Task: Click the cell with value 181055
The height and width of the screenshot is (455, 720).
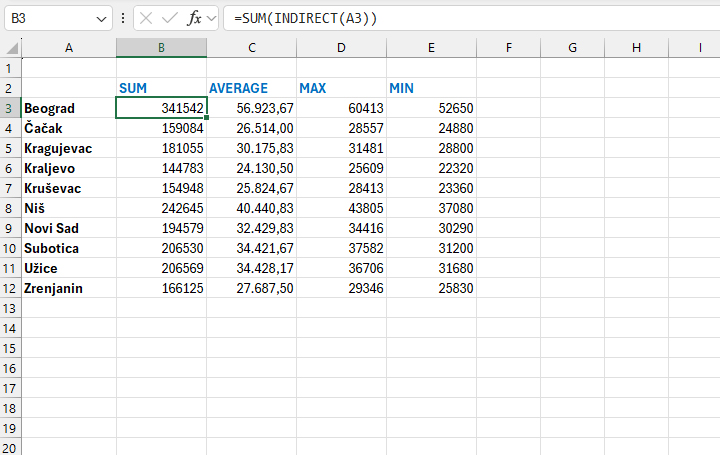Action: click(x=161, y=148)
